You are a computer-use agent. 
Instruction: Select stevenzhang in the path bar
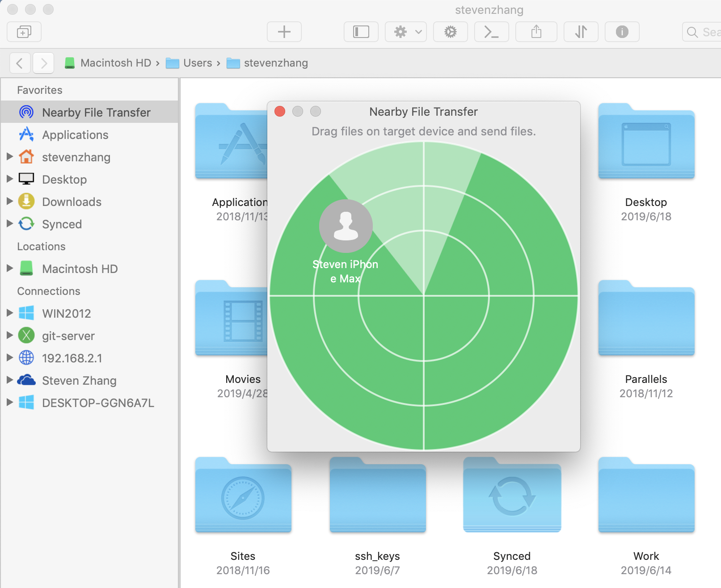click(x=267, y=63)
